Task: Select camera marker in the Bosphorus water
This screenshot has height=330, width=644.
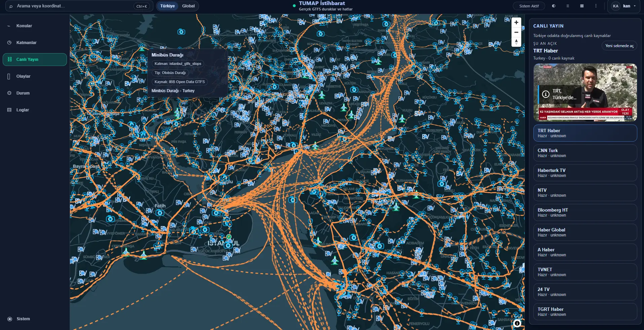Action: click(293, 200)
